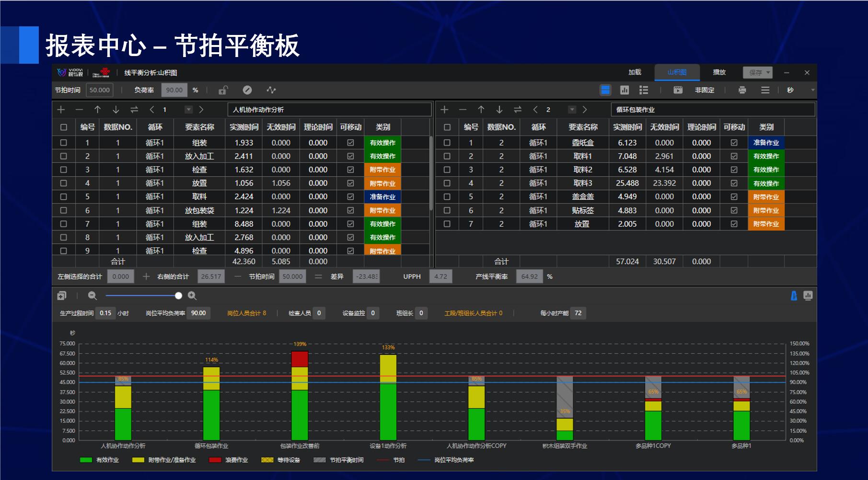This screenshot has width=868, height=480.
Task: Click the 包装作业改善前 stacked bar in chart
Action: [x=300, y=396]
